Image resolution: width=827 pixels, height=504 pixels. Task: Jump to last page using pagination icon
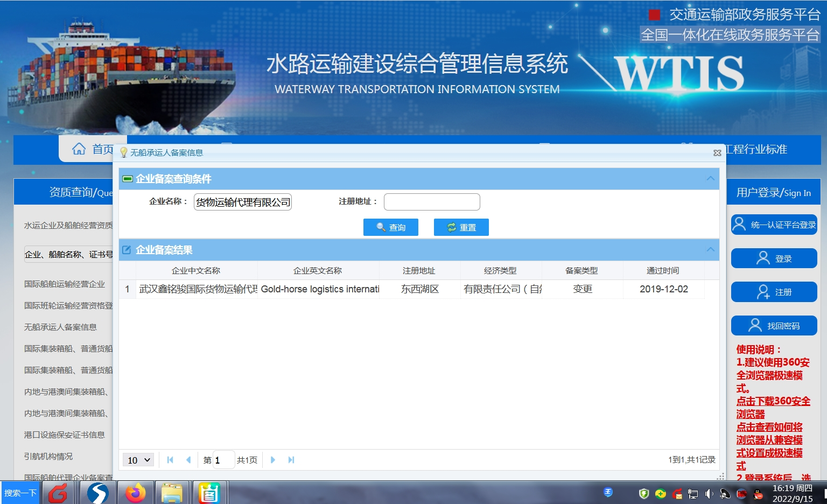point(291,460)
